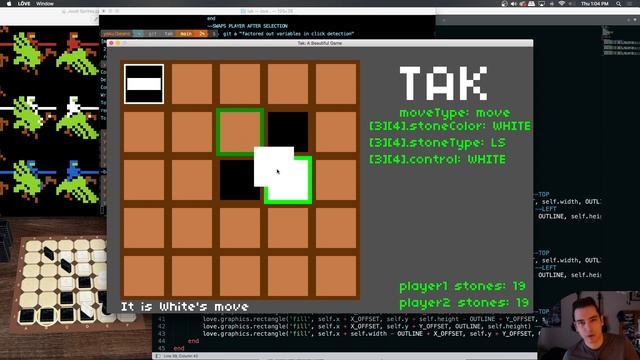
Task: Place on the empty top row second column square
Action: [x=192, y=84]
